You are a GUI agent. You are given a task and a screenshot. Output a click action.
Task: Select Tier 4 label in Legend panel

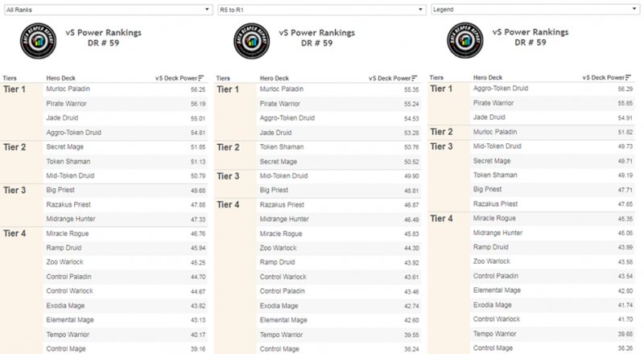[441, 218]
